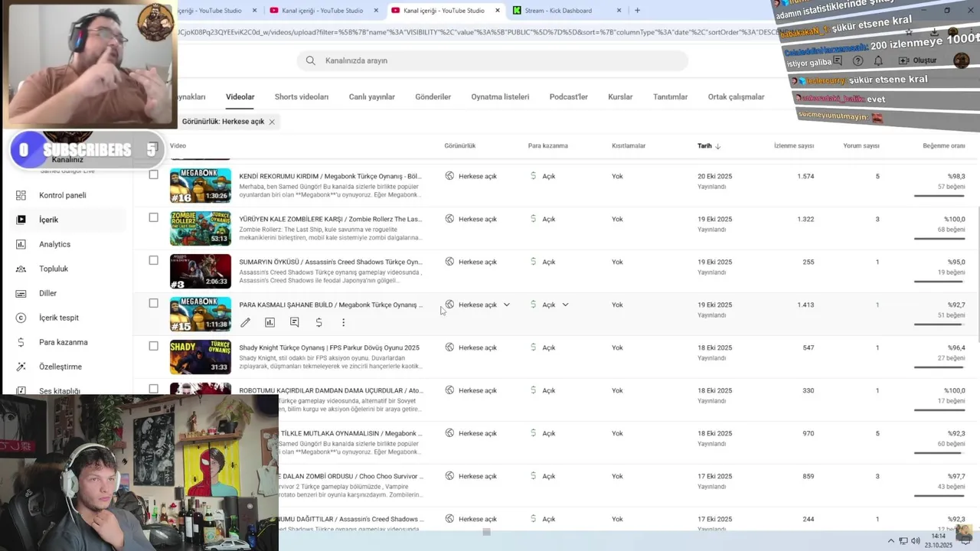Click the dollar monetization icon under PARA KASMALI title

318,323
